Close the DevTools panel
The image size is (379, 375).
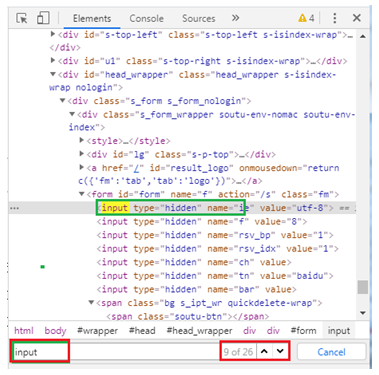(x=357, y=18)
